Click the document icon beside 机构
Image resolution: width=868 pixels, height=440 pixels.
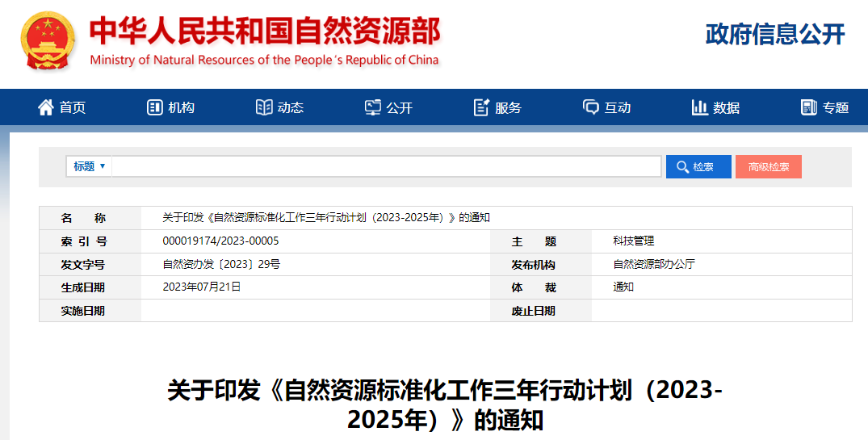pyautogui.click(x=154, y=107)
